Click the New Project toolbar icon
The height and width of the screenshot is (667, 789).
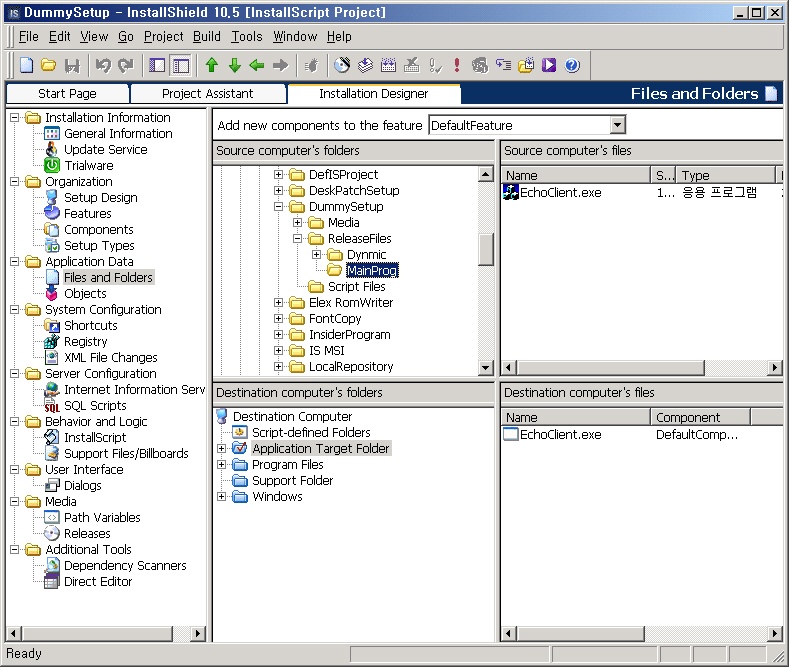(x=26, y=65)
